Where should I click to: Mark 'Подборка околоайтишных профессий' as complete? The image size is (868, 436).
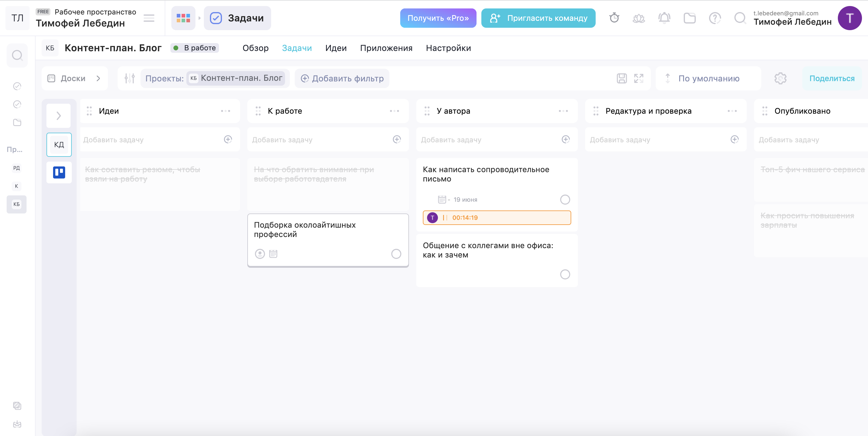[396, 254]
